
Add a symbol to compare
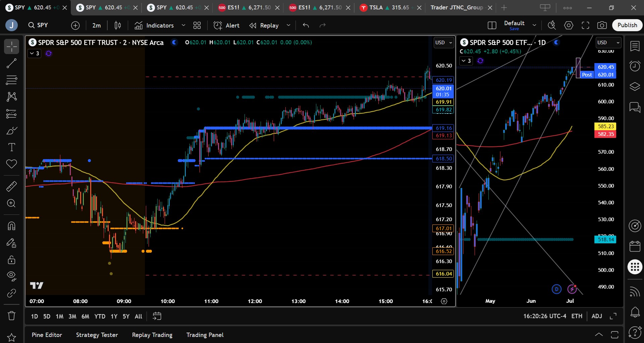[75, 25]
